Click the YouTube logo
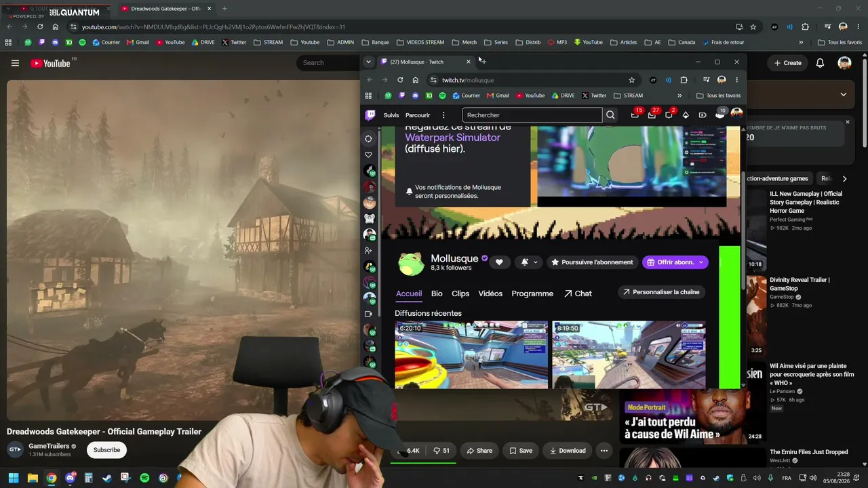The width and height of the screenshot is (868, 488). coord(51,63)
